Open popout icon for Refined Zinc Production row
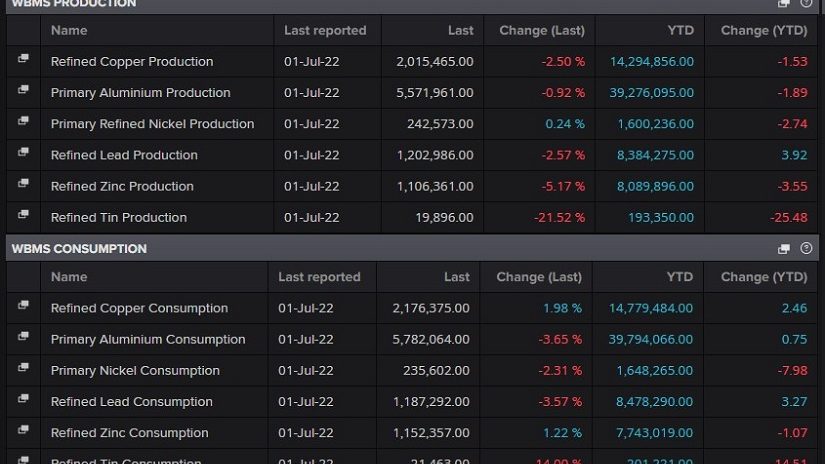Image resolution: width=825 pixels, height=464 pixels. pos(23,183)
